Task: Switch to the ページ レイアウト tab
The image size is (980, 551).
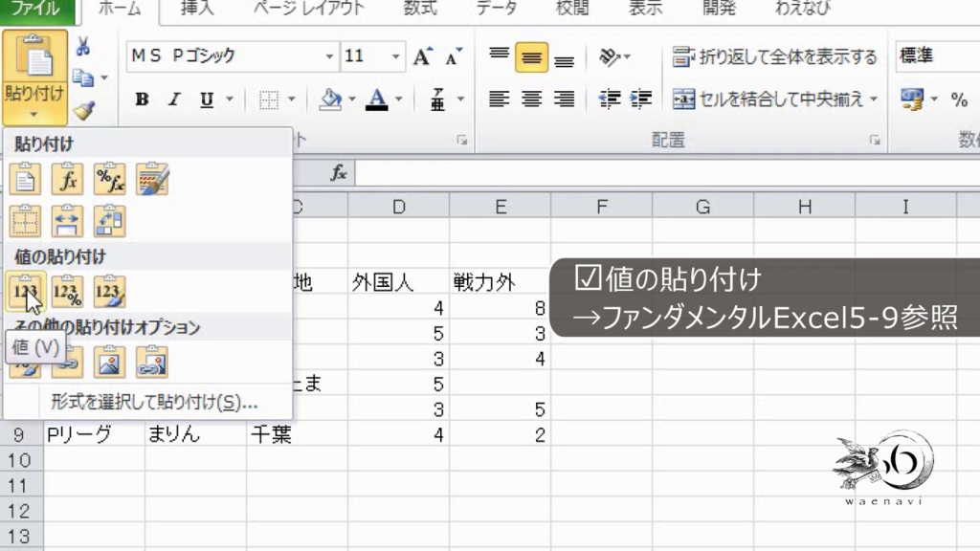Action: (x=309, y=8)
